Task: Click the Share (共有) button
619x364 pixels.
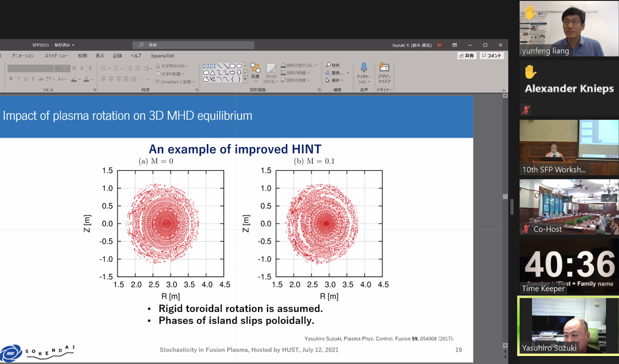Action: [x=467, y=56]
